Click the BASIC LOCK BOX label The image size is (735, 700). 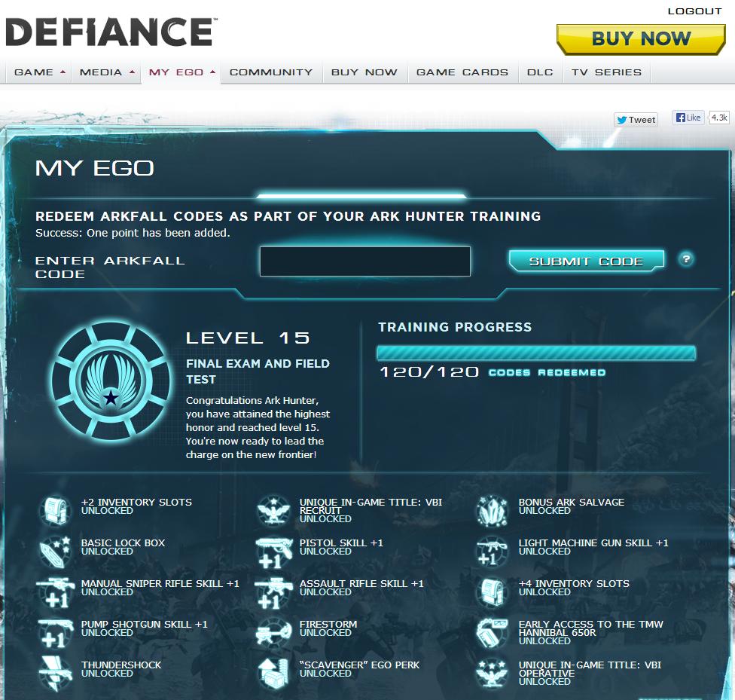(123, 543)
